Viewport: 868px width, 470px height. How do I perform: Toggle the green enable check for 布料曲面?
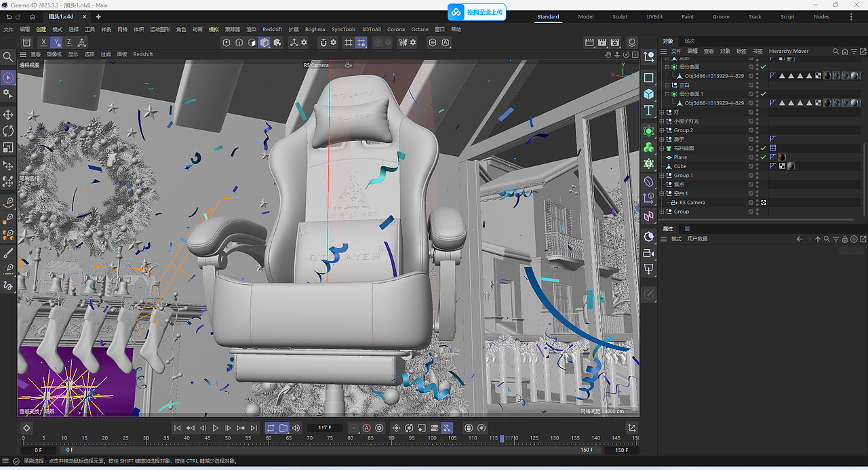763,148
